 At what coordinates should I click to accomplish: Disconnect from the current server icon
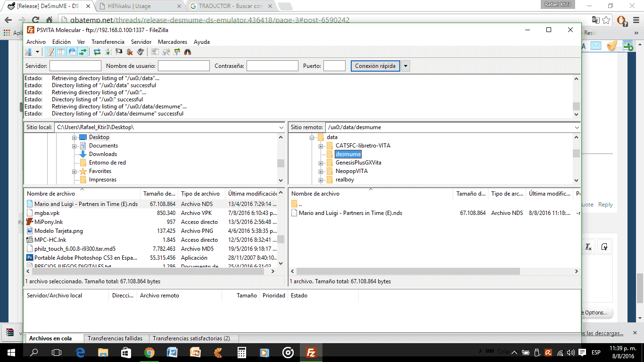coord(130,52)
